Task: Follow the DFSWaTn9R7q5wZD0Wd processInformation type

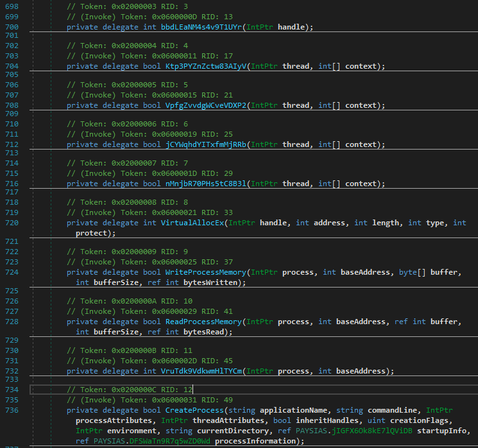Action: click(x=170, y=441)
